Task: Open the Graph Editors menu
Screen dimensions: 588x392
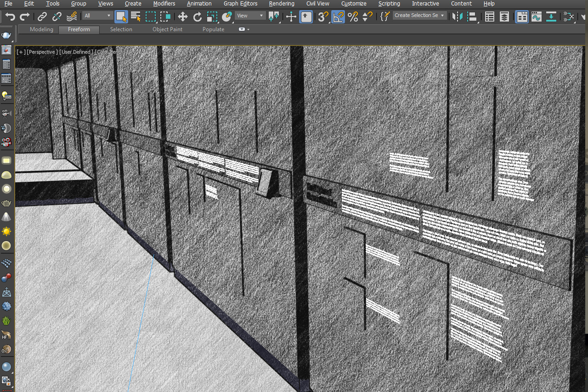Action: [x=240, y=4]
